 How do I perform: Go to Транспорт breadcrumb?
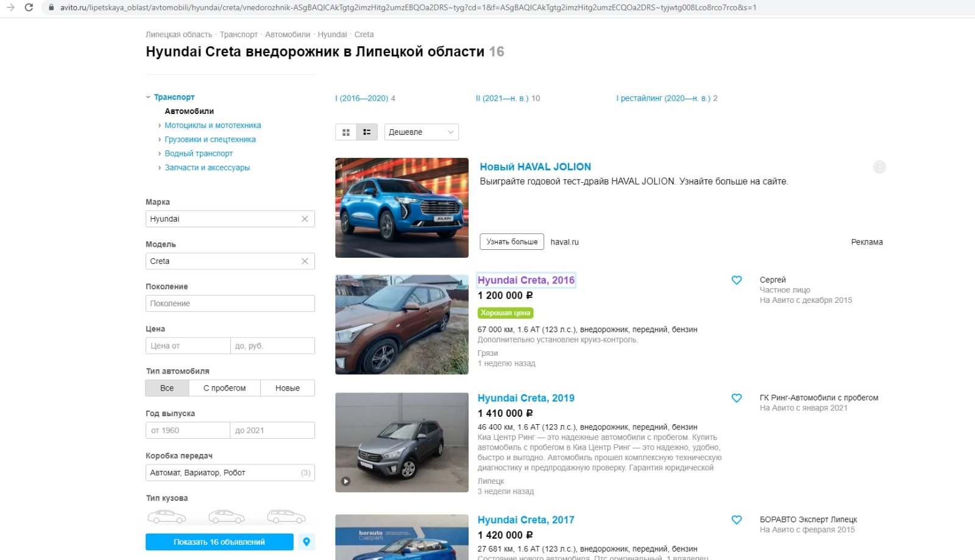click(x=239, y=35)
